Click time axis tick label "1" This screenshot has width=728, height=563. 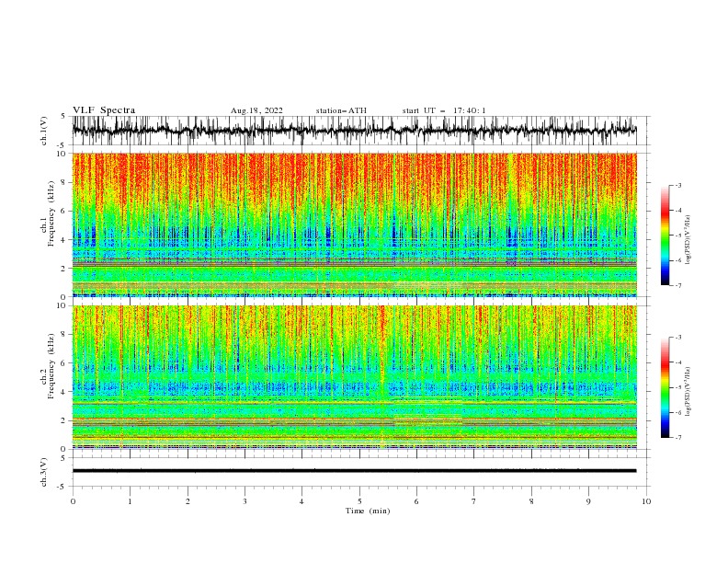click(x=131, y=501)
